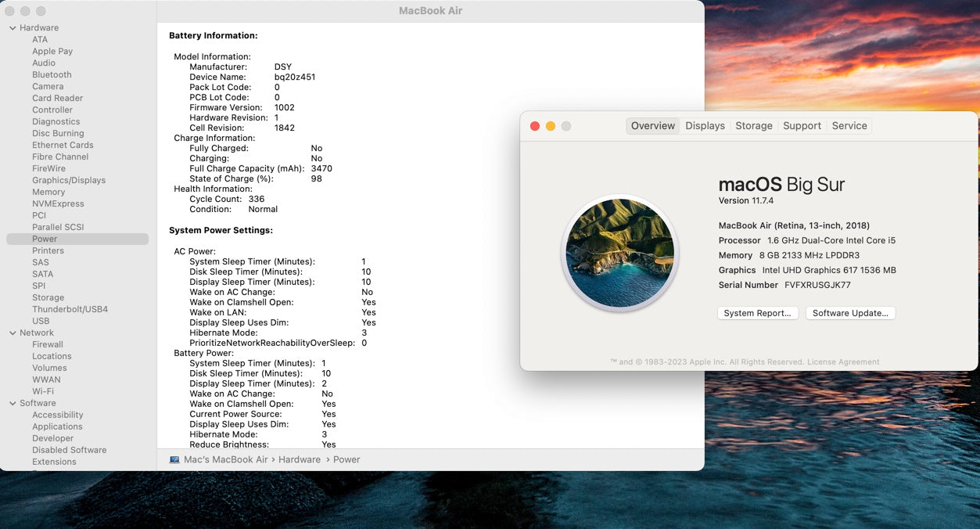The image size is (980, 529).
Task: Collapse the Hardware section in the sidebar
Action: [13, 28]
